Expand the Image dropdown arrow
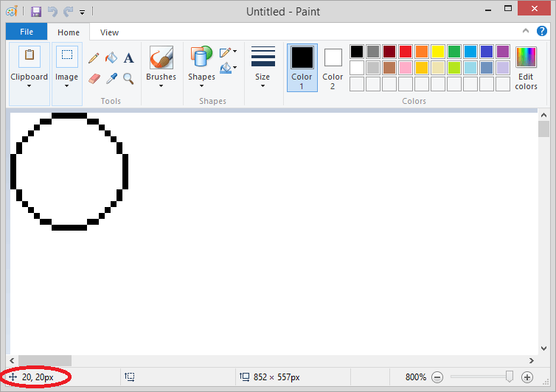 click(66, 85)
